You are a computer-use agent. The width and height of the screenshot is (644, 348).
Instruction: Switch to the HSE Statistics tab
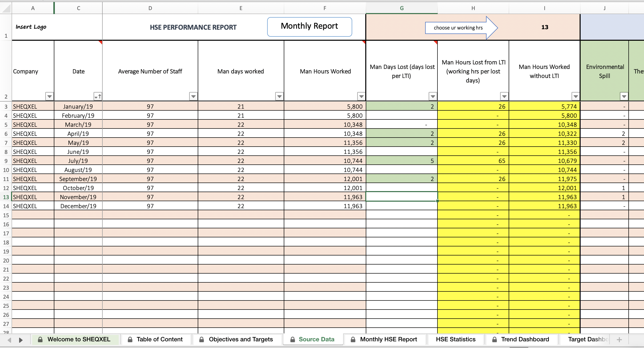click(x=456, y=339)
